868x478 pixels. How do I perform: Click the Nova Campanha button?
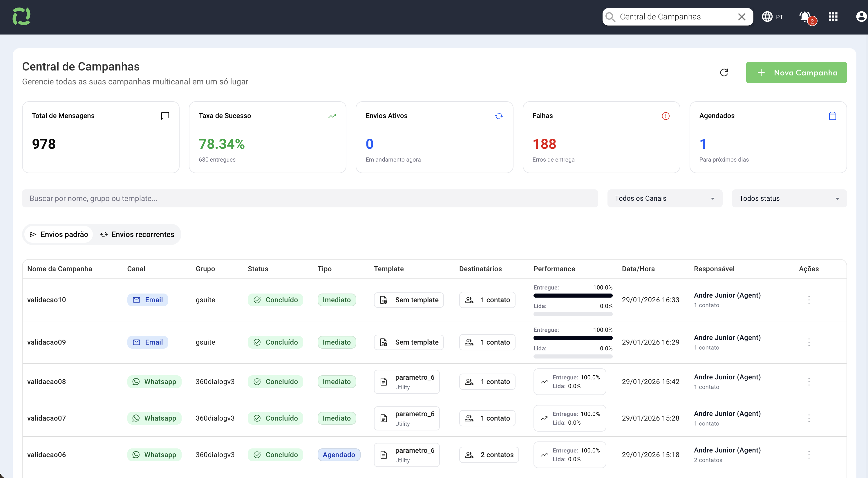click(x=796, y=73)
